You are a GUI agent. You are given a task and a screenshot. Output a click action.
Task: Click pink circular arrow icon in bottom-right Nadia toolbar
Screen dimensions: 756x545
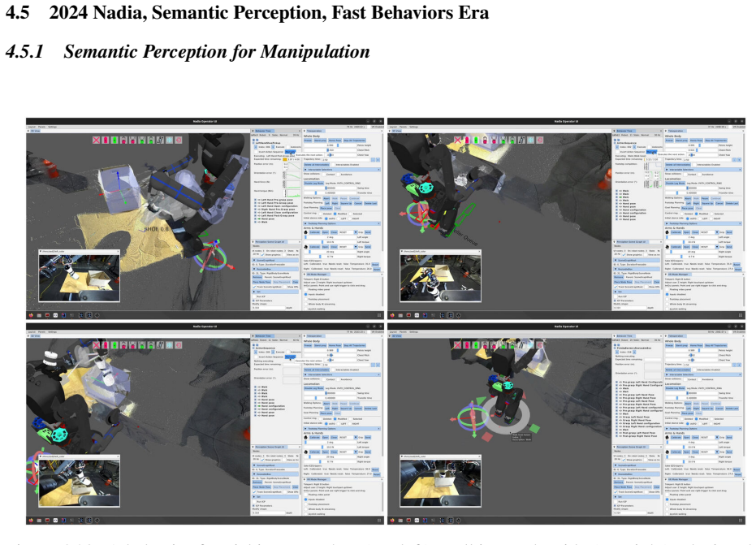pos(540,345)
